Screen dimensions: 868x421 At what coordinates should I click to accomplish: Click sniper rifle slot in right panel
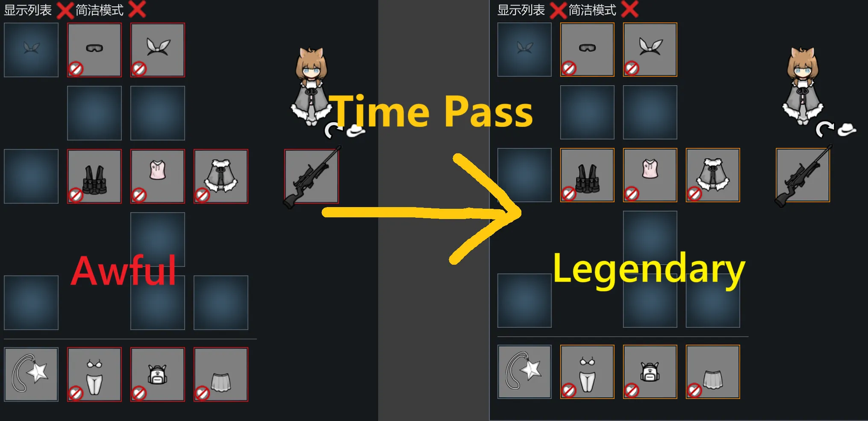click(x=803, y=175)
